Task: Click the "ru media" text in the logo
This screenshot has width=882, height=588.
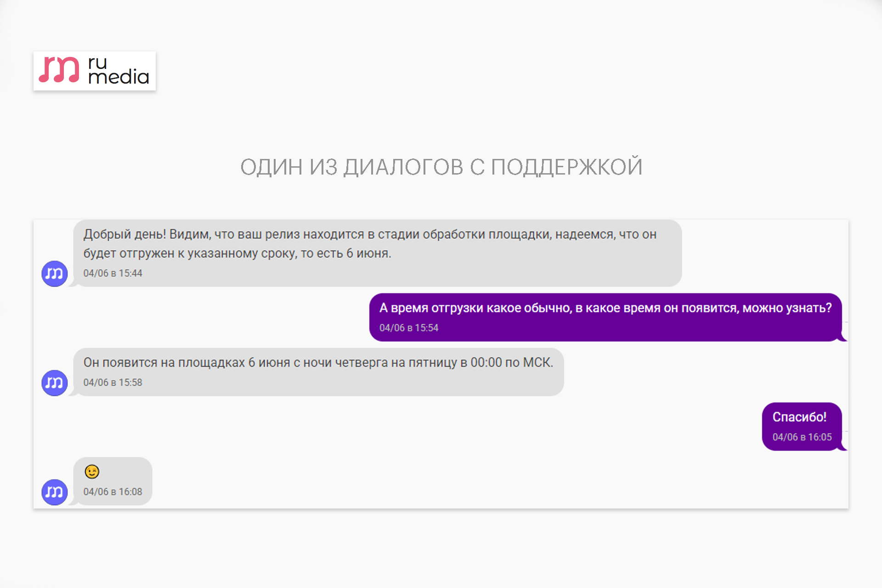Action: coord(119,70)
